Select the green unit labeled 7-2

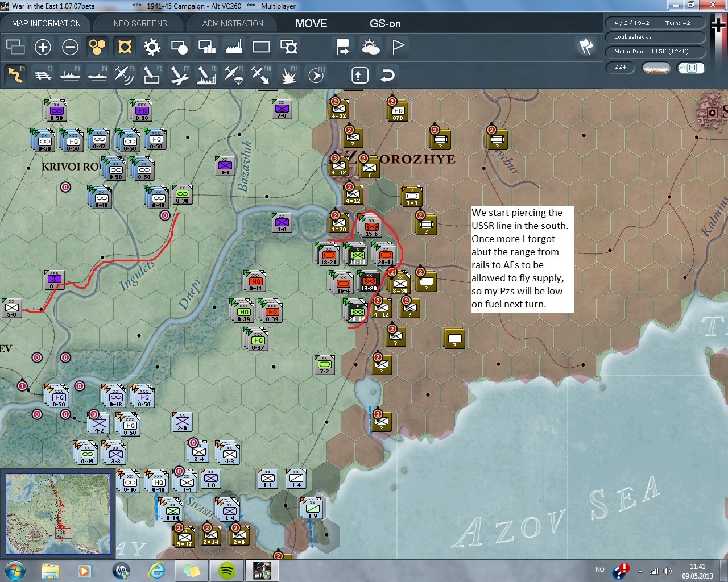tap(324, 364)
